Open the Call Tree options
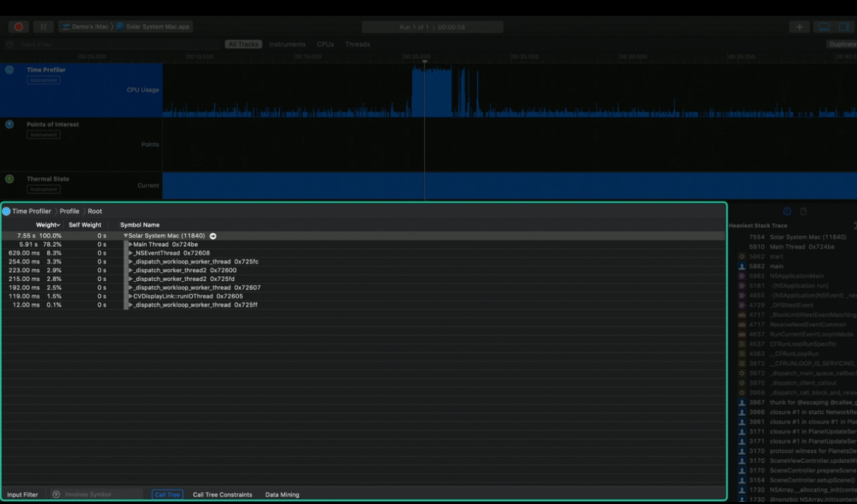 point(167,494)
